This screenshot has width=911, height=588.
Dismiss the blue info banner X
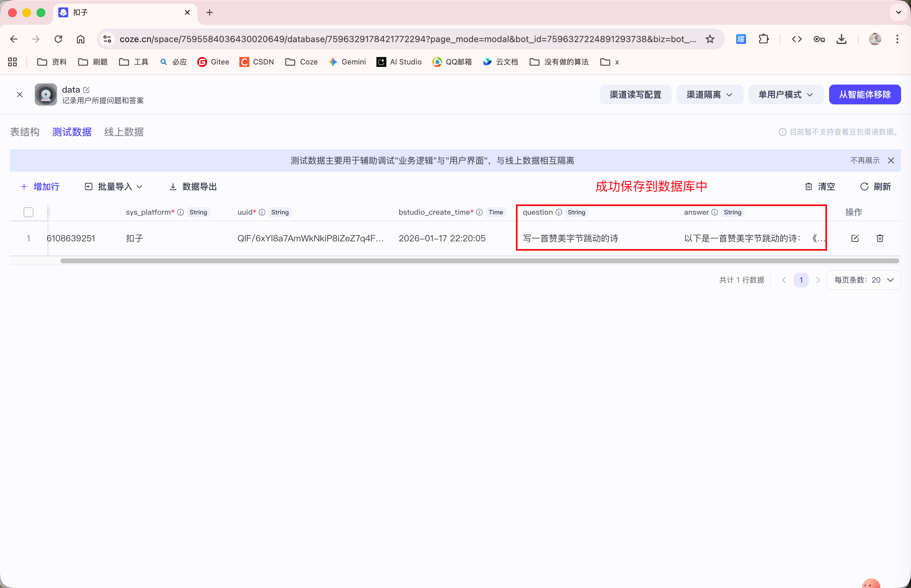[x=891, y=160]
